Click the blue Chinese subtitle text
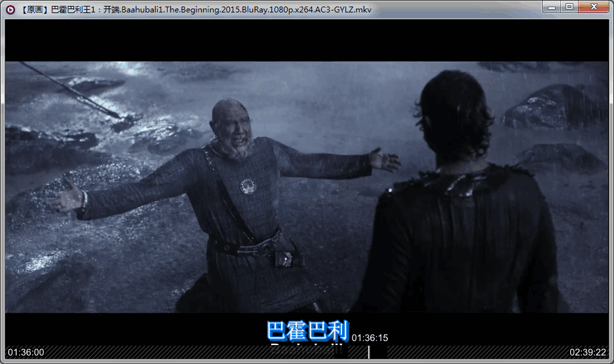Viewport: 614px width, 364px height. point(307,331)
